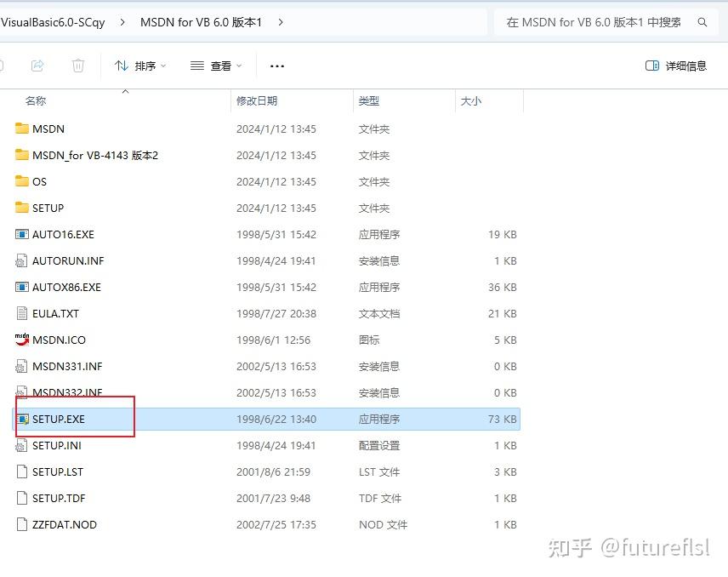
Task: Select the SETUP folder name
Action: pos(48,209)
